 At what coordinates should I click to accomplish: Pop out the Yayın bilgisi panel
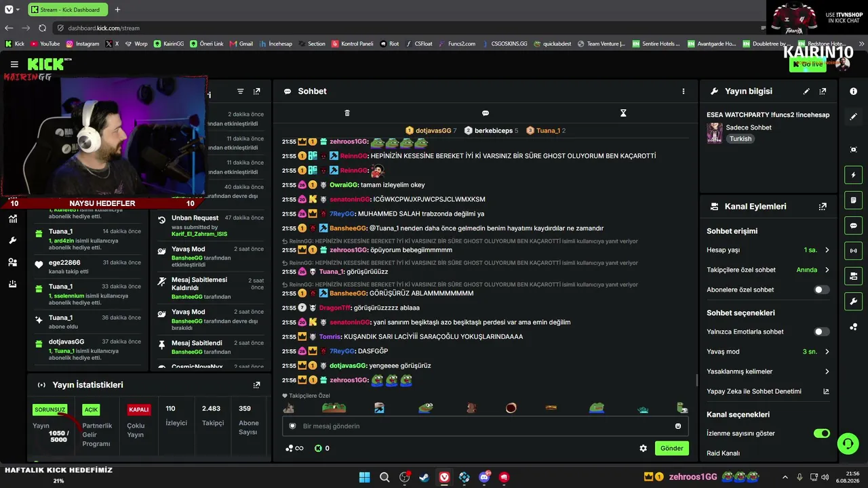coord(823,91)
